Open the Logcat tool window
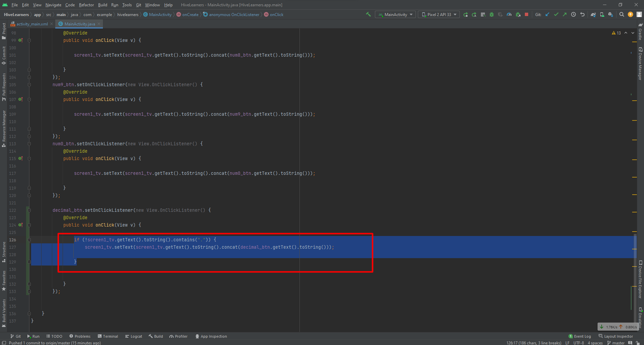Viewport: 644px width, 345px height. click(133, 336)
